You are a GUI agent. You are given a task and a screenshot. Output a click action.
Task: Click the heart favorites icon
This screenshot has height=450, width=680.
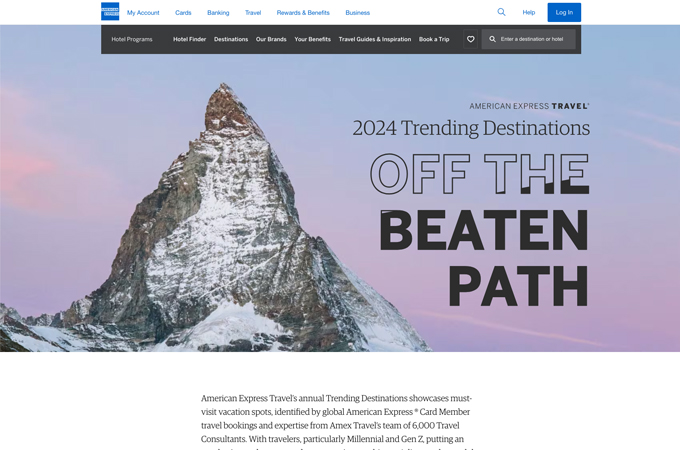471,39
